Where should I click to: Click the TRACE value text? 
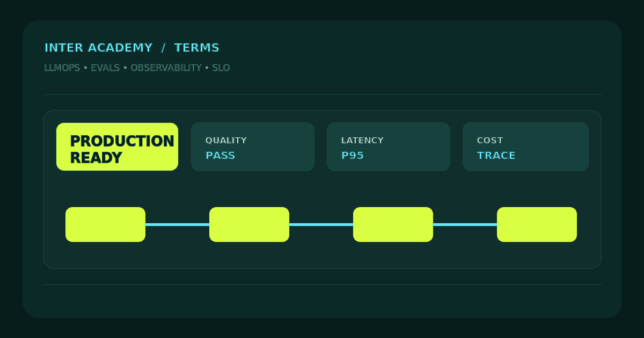pyautogui.click(x=496, y=156)
